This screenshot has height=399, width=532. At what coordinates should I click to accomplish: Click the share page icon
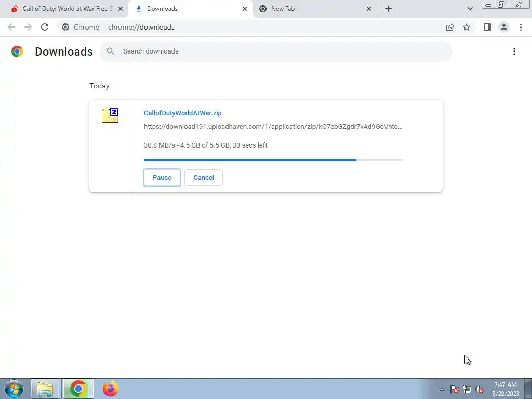click(450, 27)
